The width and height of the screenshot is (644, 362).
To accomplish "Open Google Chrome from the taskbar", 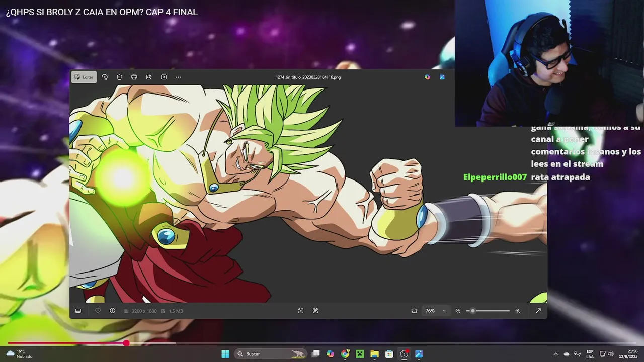I will click(345, 354).
